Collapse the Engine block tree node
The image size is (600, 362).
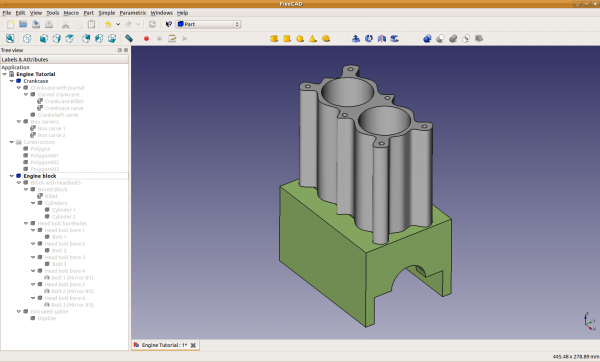[x=11, y=176]
